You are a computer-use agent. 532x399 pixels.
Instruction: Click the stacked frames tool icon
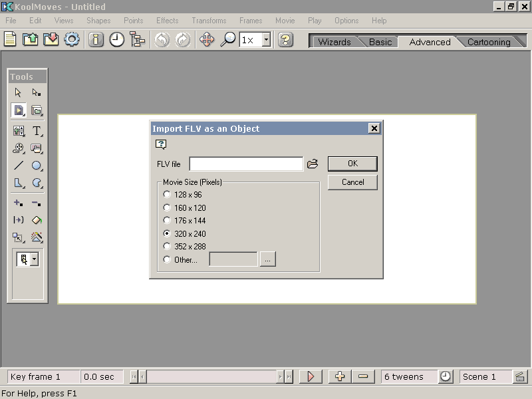coord(37,110)
